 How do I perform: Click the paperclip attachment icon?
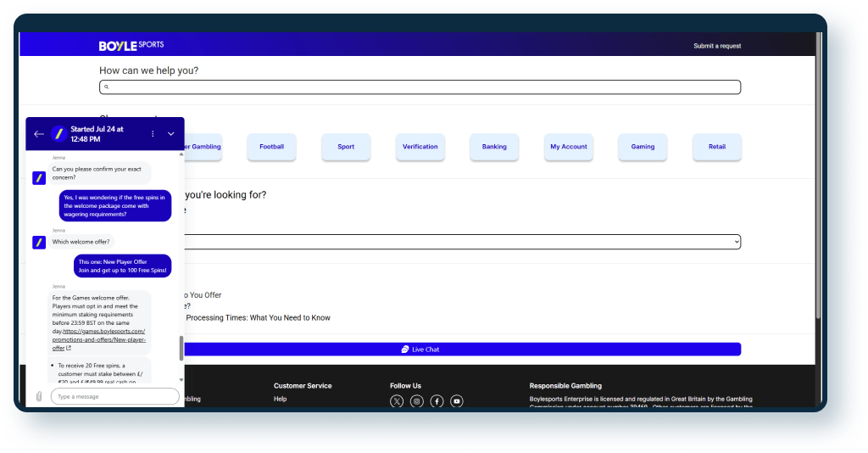(x=39, y=396)
